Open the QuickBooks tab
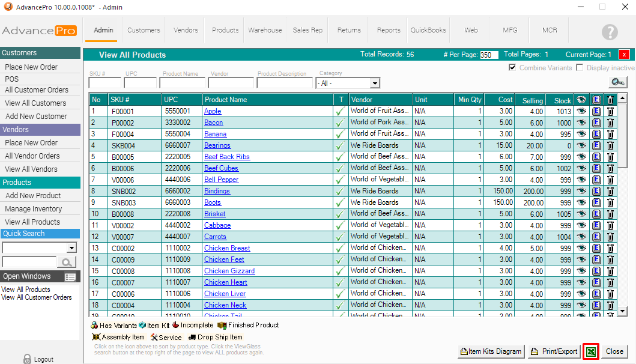 [428, 30]
